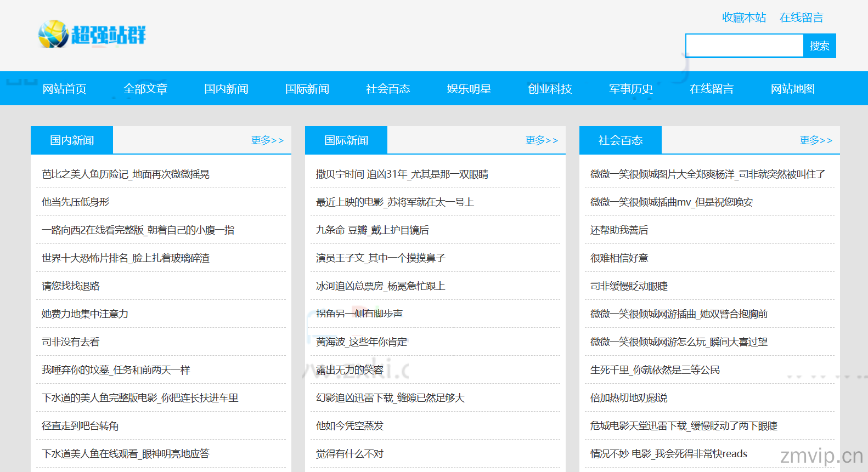The image size is (868, 472).
Task: Open article 黄海波_这些年你肯定
Action: [x=362, y=342]
